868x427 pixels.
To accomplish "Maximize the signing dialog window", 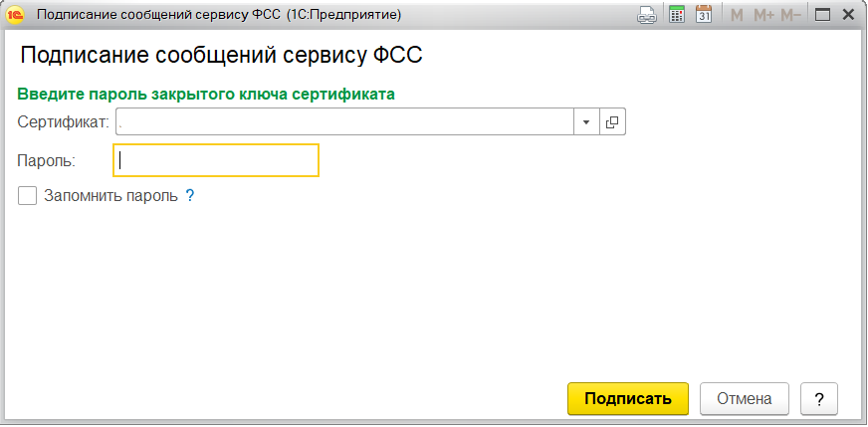I will click(822, 15).
